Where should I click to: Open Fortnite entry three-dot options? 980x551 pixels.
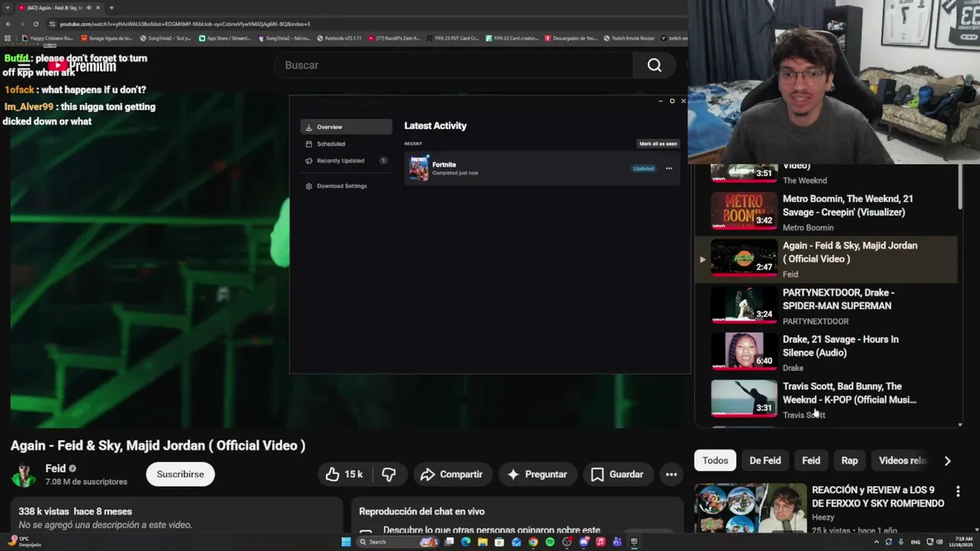pos(669,168)
